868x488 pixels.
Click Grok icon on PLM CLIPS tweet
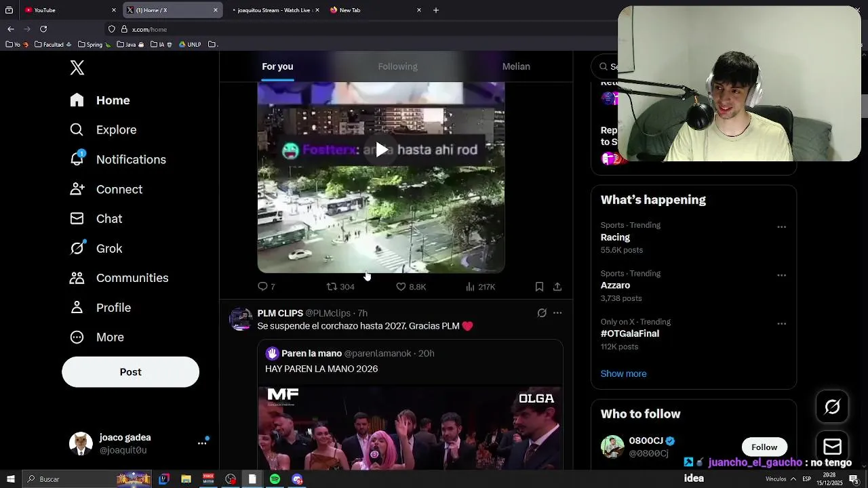542,313
